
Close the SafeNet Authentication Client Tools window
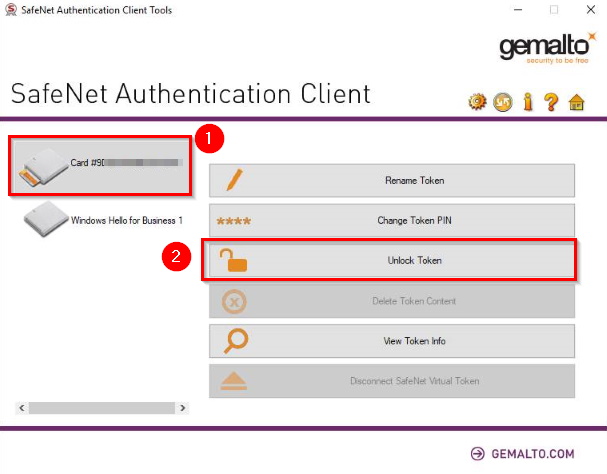coord(591,10)
